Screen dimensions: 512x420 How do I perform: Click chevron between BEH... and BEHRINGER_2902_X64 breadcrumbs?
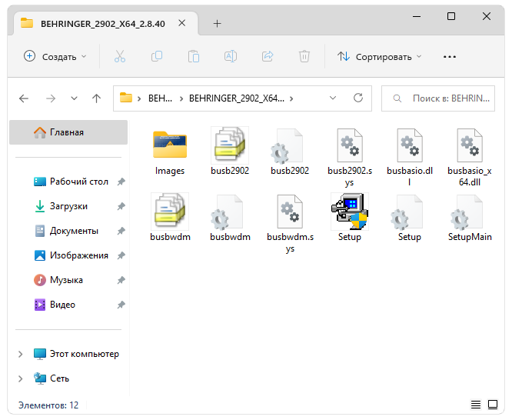(x=181, y=98)
